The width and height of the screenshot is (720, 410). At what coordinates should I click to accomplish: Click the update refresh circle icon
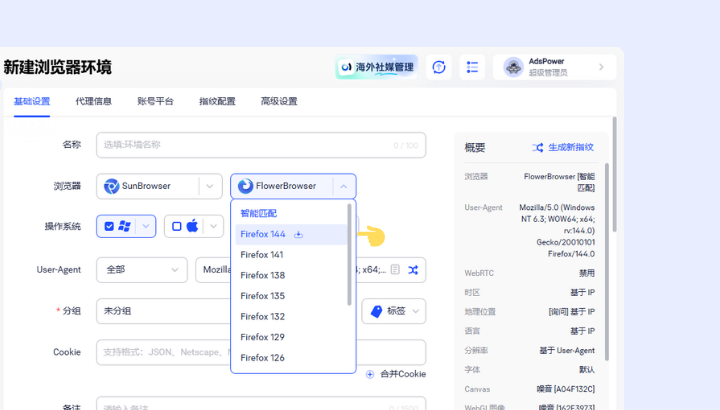click(x=439, y=67)
